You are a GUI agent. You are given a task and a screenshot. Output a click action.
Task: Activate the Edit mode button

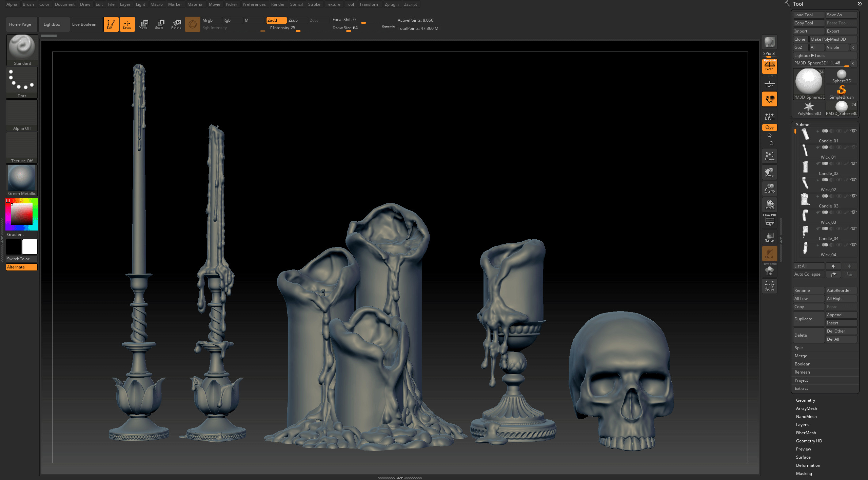[111, 24]
